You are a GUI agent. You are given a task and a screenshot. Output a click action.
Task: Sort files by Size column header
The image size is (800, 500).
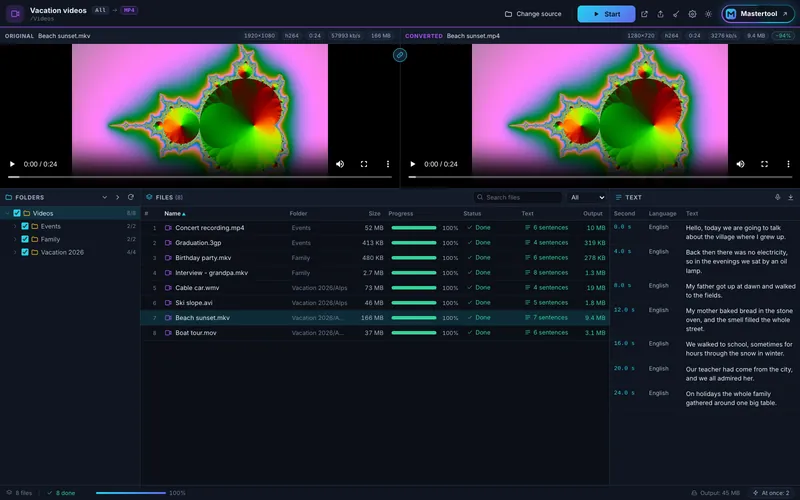374,214
